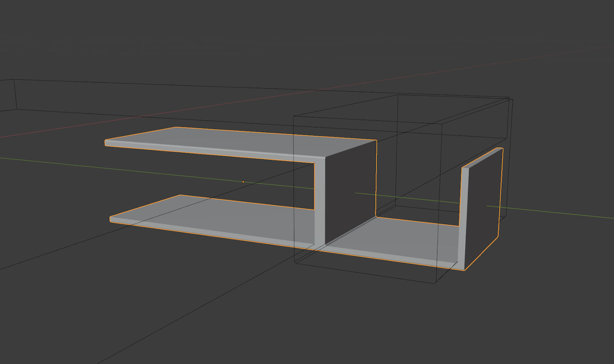614x364 pixels.
Task: Click the lower shelf's left flat surface
Action: click(215, 215)
